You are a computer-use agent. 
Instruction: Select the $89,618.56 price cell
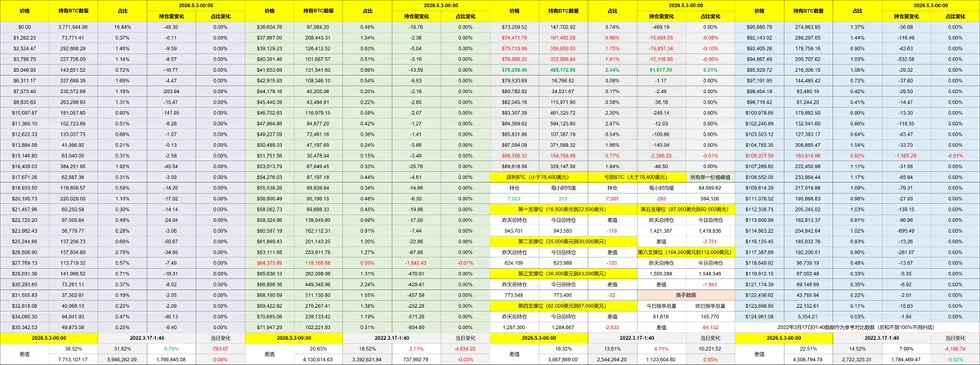[515, 167]
